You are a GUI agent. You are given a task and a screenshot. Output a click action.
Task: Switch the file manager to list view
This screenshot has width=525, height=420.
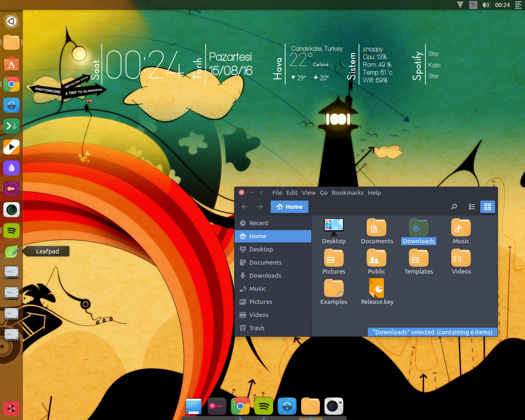(x=472, y=207)
